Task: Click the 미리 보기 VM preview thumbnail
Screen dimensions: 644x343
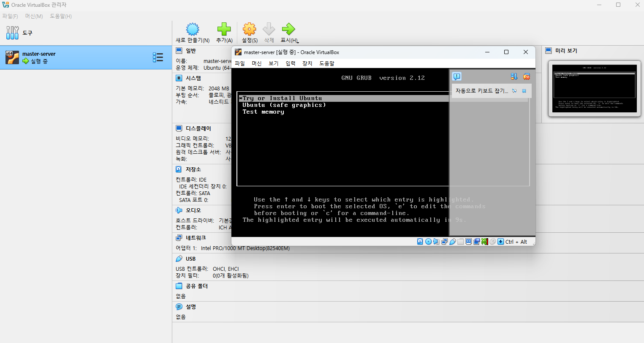Action: point(594,89)
